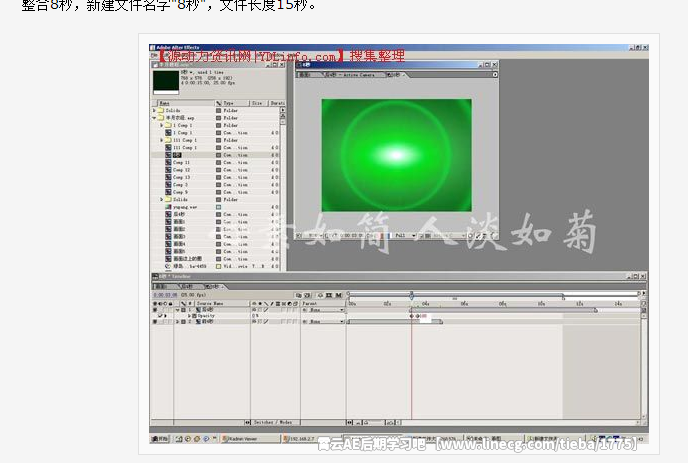
Task: Toggle Frame Blending enable button in Timeline
Action: [x=329, y=295]
